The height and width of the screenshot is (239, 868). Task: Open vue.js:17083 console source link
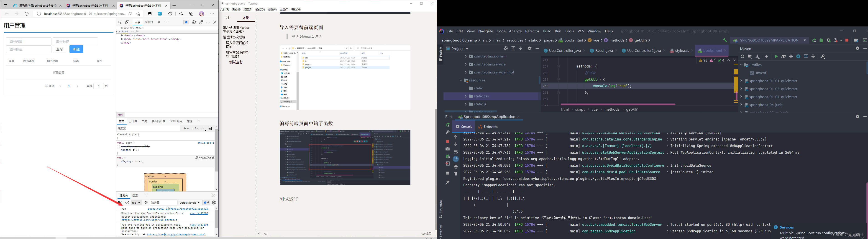[199, 213]
